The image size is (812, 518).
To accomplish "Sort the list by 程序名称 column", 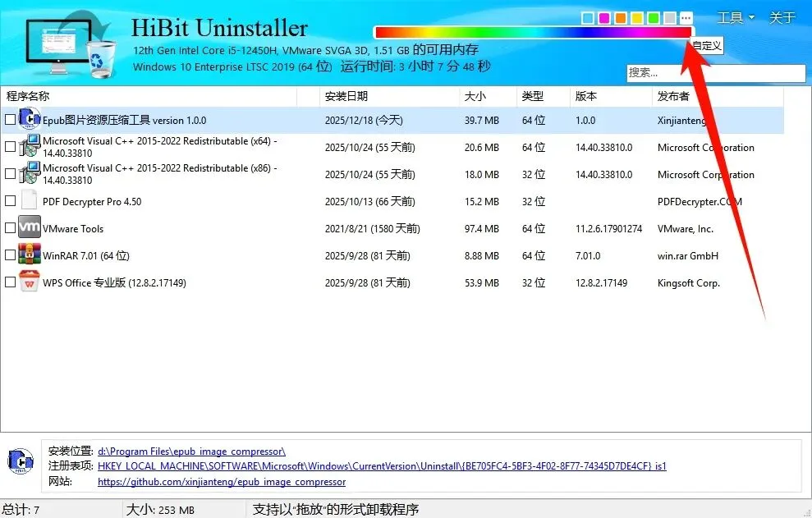I will point(149,96).
